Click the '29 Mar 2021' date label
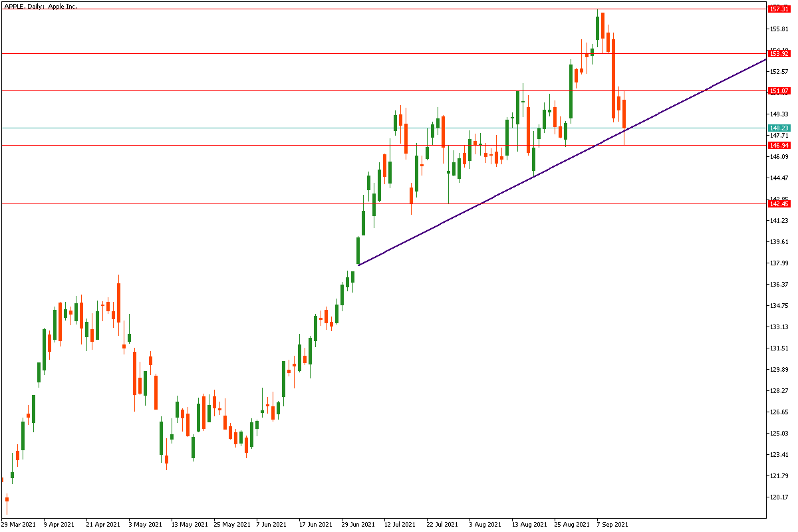 [x=19, y=524]
